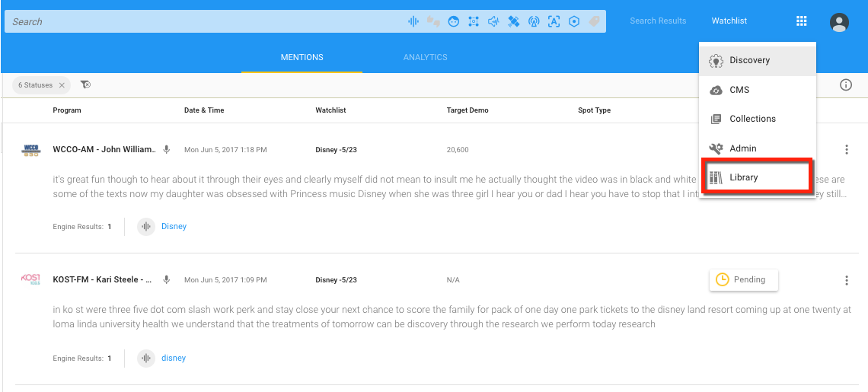Click the Pending status button
Screen dimensions: 868x392
[743, 280]
